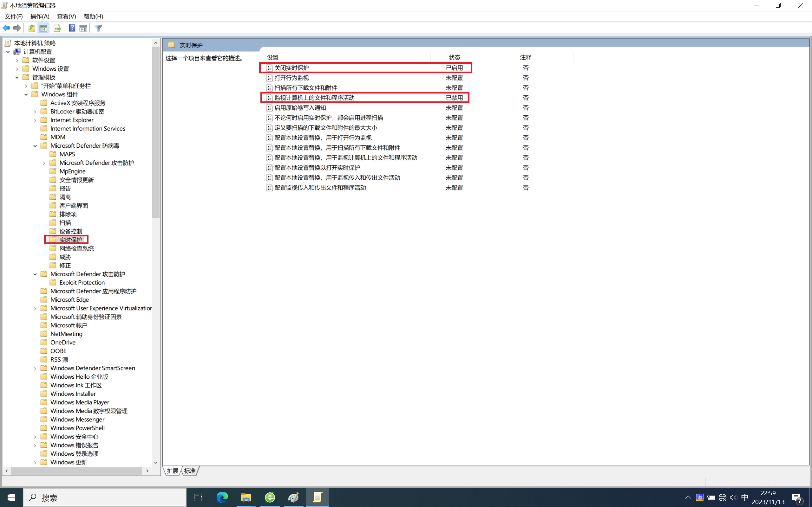Click the Show/Hide action pane icon
The width and height of the screenshot is (812, 507).
83,28
